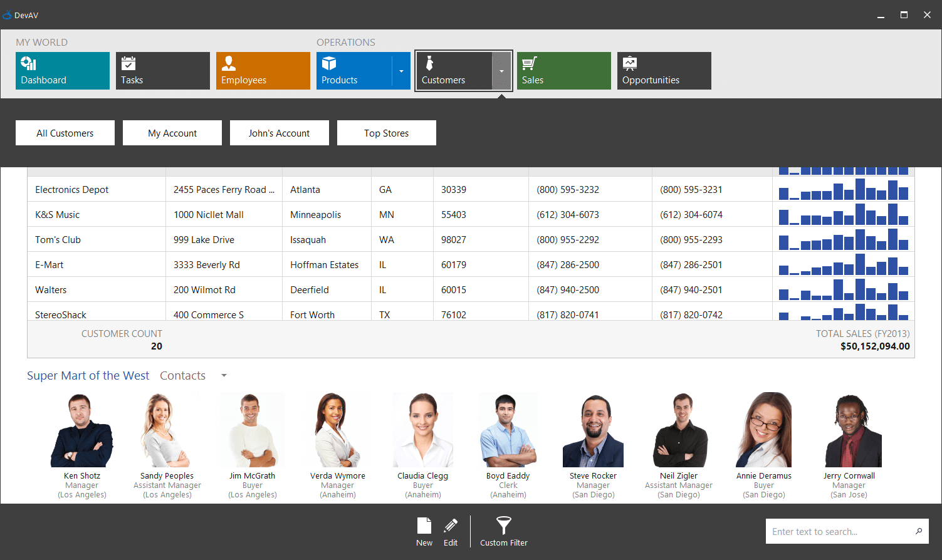Click the Hoffman Estates city cell

pyautogui.click(x=327, y=264)
